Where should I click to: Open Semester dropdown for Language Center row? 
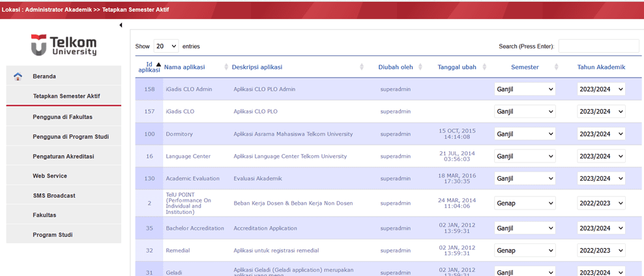(x=525, y=157)
